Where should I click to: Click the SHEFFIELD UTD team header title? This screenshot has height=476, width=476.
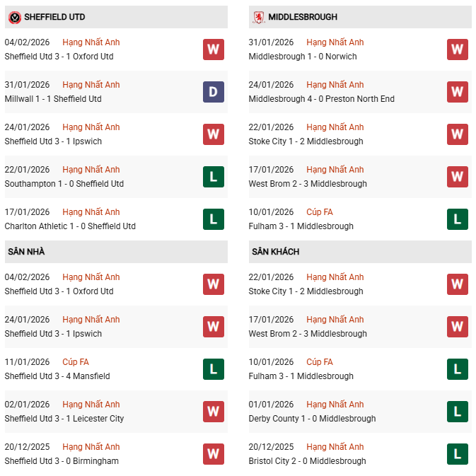tap(55, 17)
